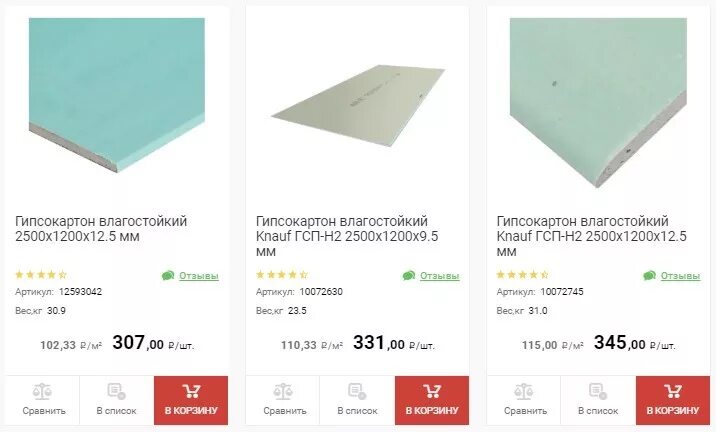Click the add-to-list icon for the 307 ruble drywall
716x432 pixels.
pos(116,391)
